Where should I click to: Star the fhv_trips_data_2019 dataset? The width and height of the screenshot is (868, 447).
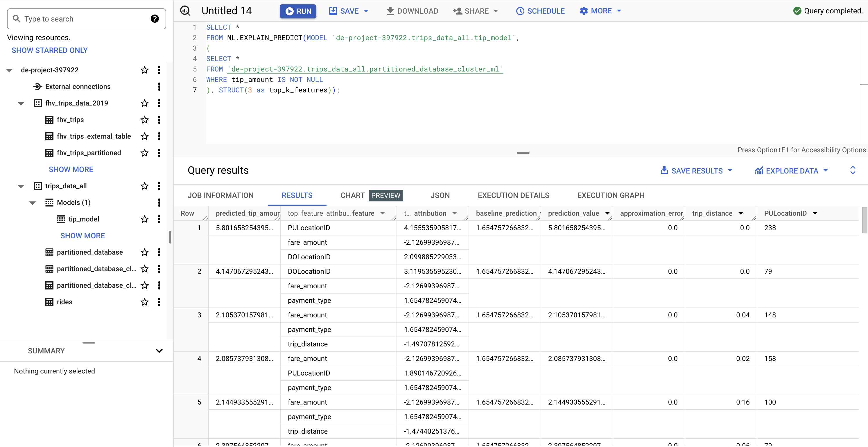click(145, 103)
